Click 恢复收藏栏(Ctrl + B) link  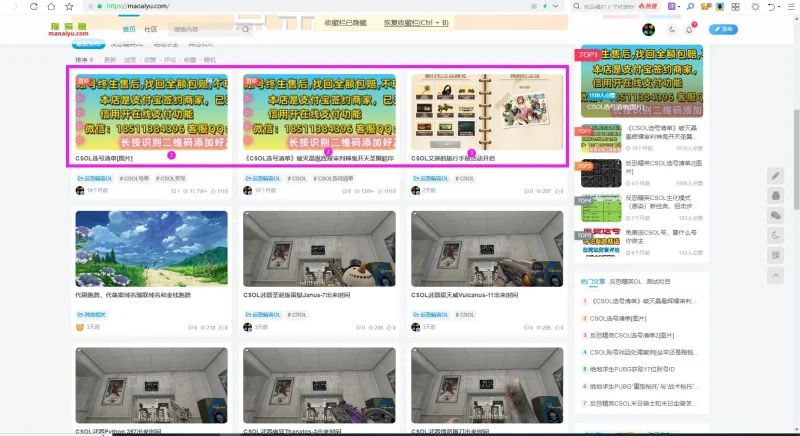[x=416, y=23]
